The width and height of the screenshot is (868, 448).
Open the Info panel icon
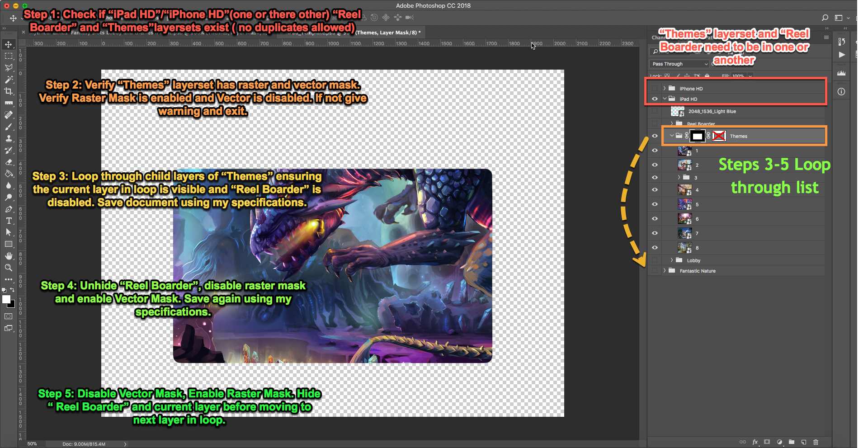[x=842, y=92]
